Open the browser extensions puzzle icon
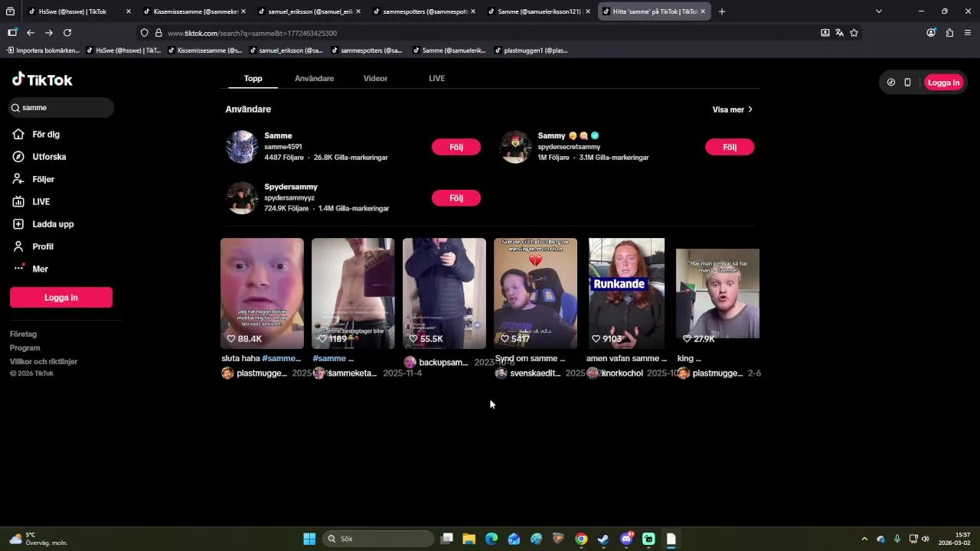Screen dimensions: 980x551 click(x=949, y=33)
